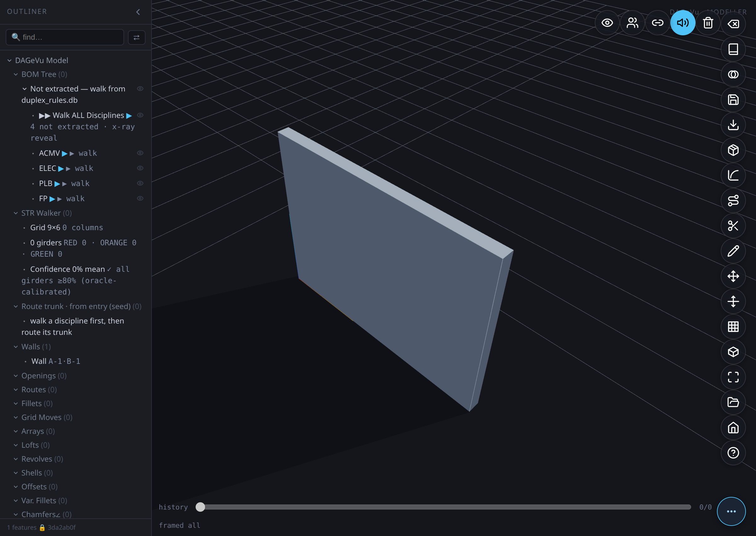Focus the find search field
Image resolution: width=756 pixels, height=536 pixels.
point(65,37)
